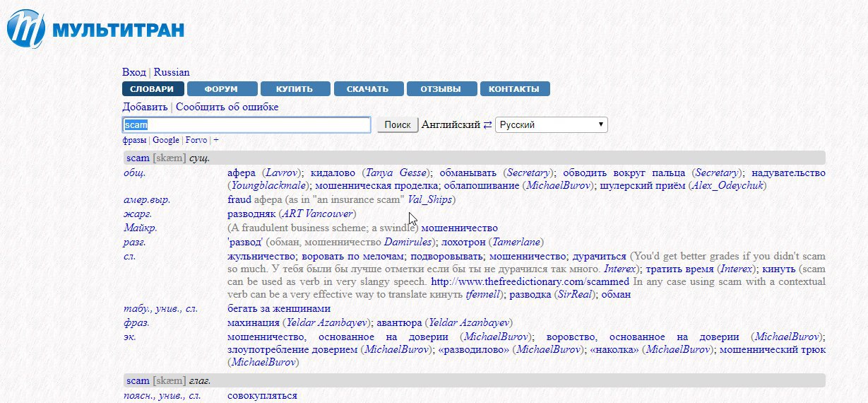Click the поясн., унив., сл. category
868x403 pixels.
[162, 396]
